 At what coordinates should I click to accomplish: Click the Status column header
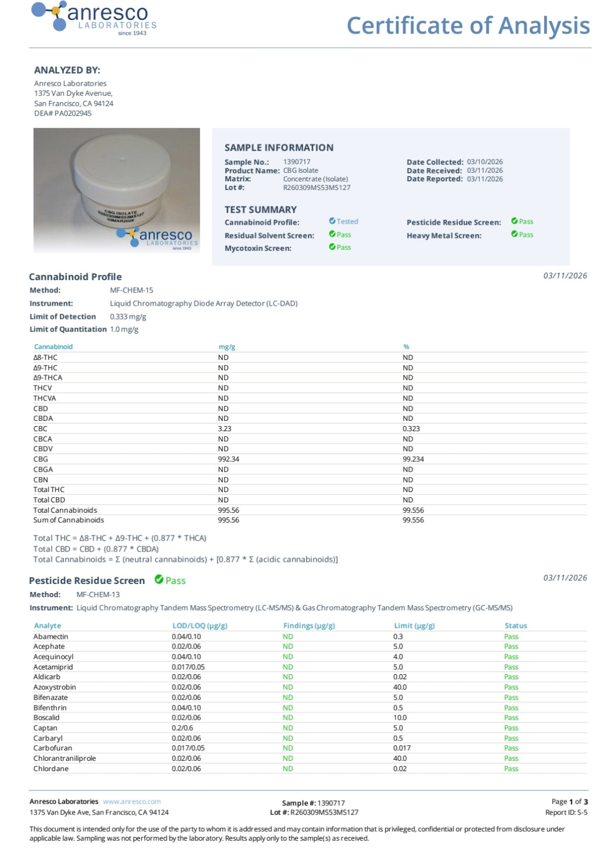point(516,626)
